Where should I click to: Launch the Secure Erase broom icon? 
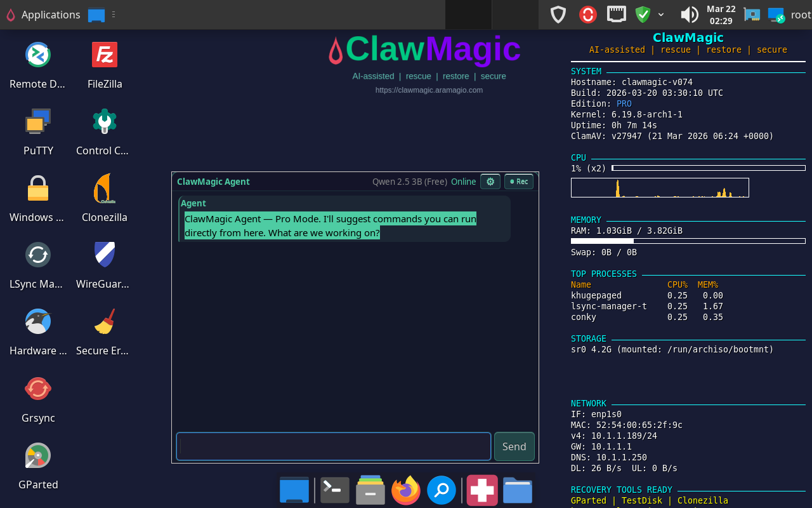(x=105, y=321)
